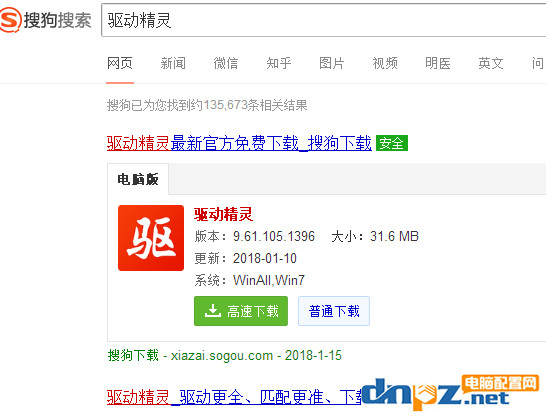Click the 普通下载 button

point(334,311)
